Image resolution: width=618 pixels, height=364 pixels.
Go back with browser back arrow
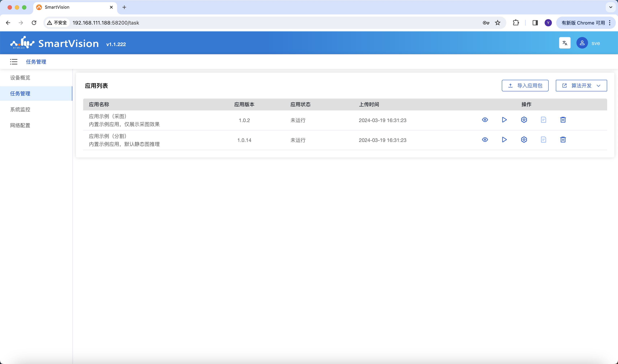point(8,23)
